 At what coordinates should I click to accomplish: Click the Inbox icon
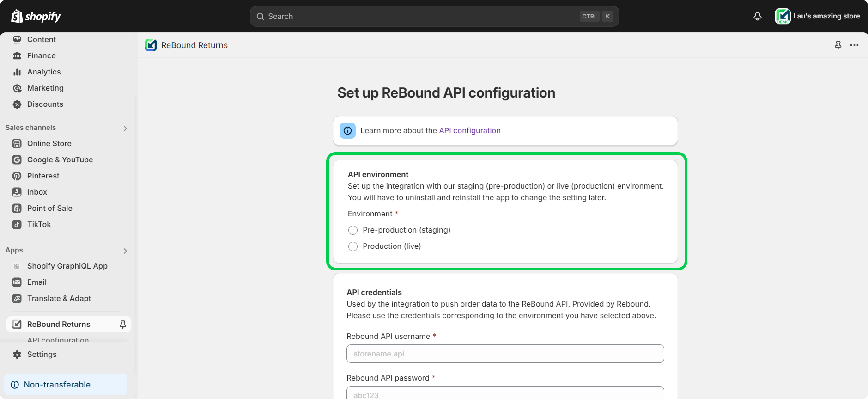pos(17,192)
